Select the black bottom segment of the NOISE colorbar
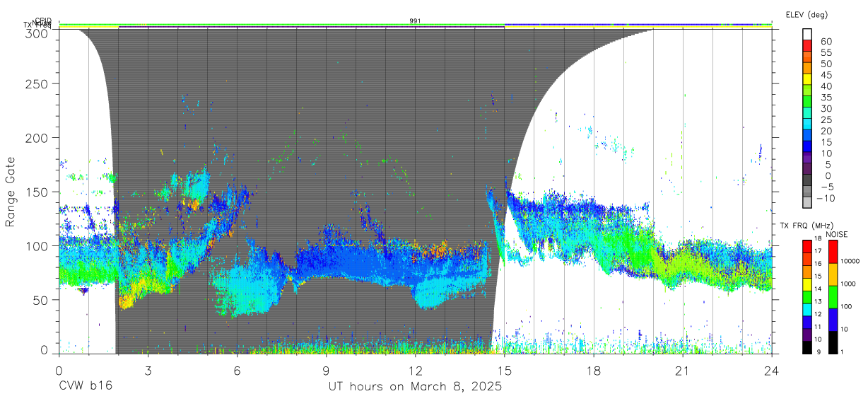Screen dimensions: 868x401 (833, 342)
